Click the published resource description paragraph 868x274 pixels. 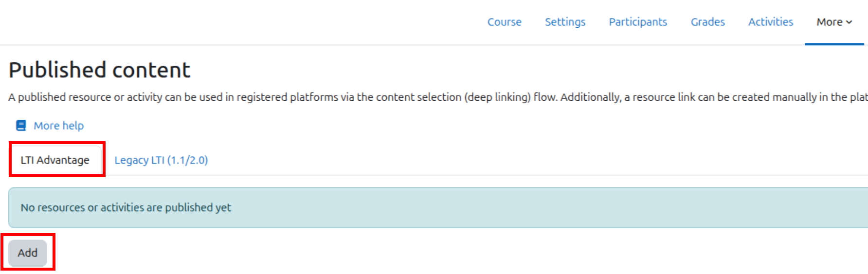point(438,97)
